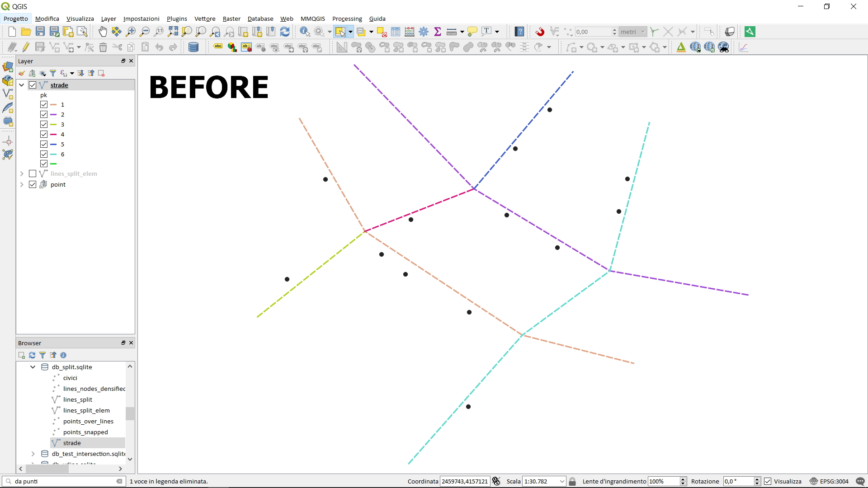868x488 pixels.
Task: Open the Statistical Summary sigma icon
Action: [438, 32]
